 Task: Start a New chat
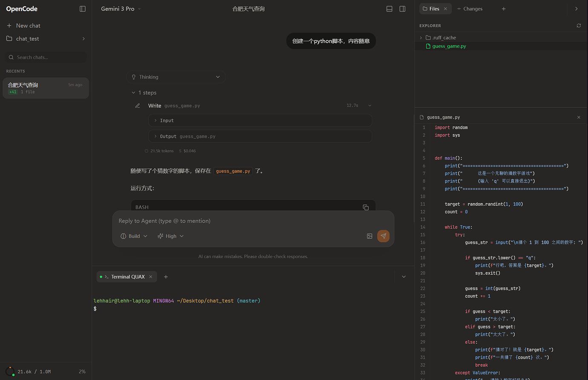24,26
